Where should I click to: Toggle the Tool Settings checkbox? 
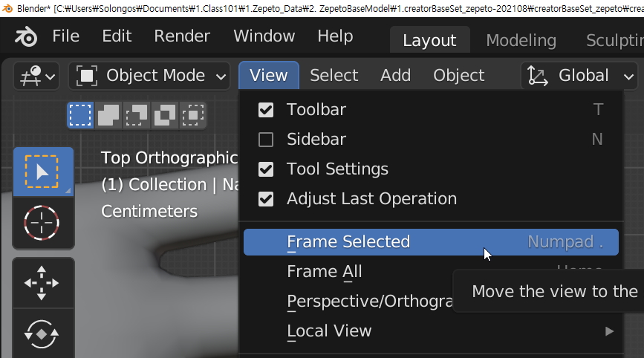point(266,169)
